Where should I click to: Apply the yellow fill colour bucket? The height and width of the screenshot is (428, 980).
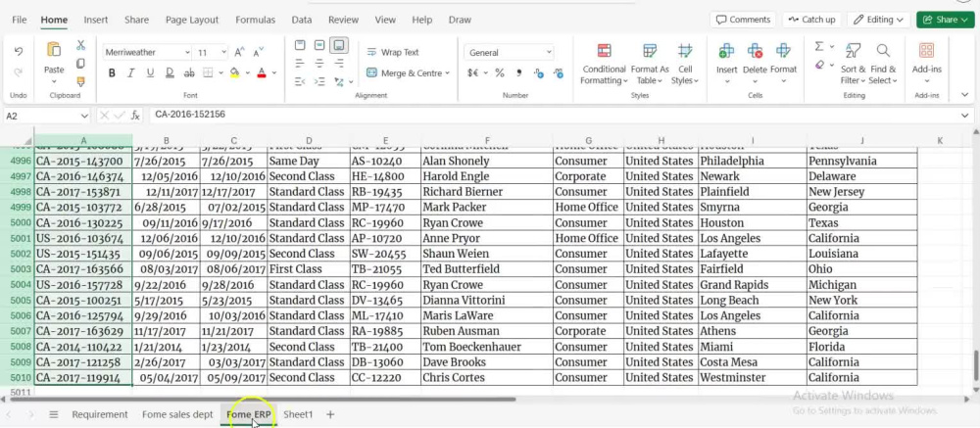pos(235,73)
